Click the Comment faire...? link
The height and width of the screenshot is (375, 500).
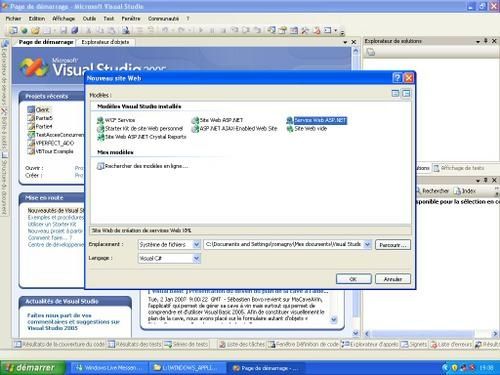point(50,238)
